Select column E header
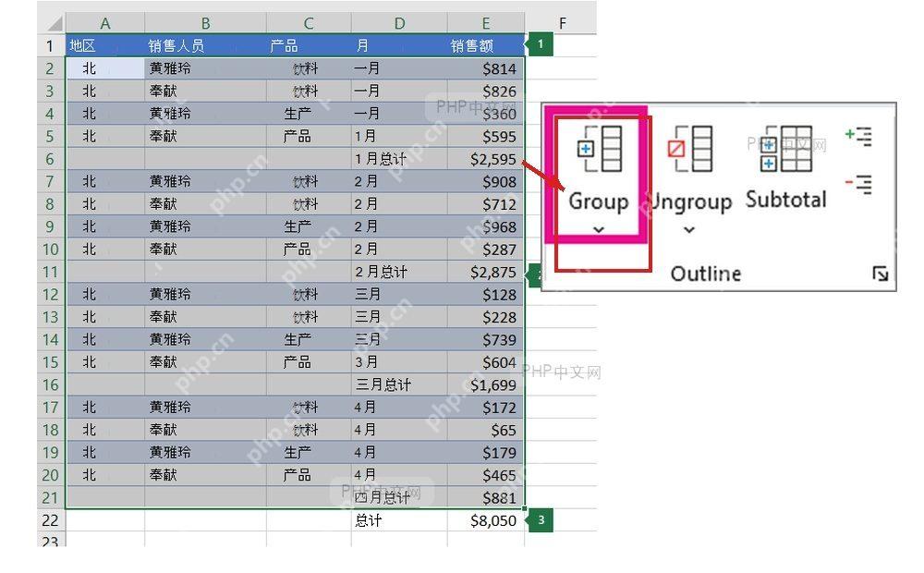This screenshot has width=924, height=573. pos(486,24)
